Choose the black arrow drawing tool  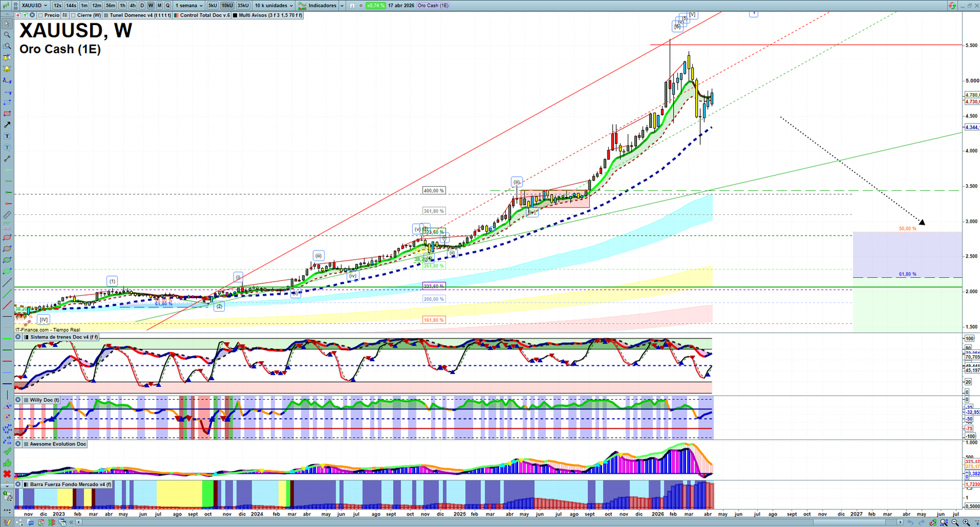tap(7, 125)
